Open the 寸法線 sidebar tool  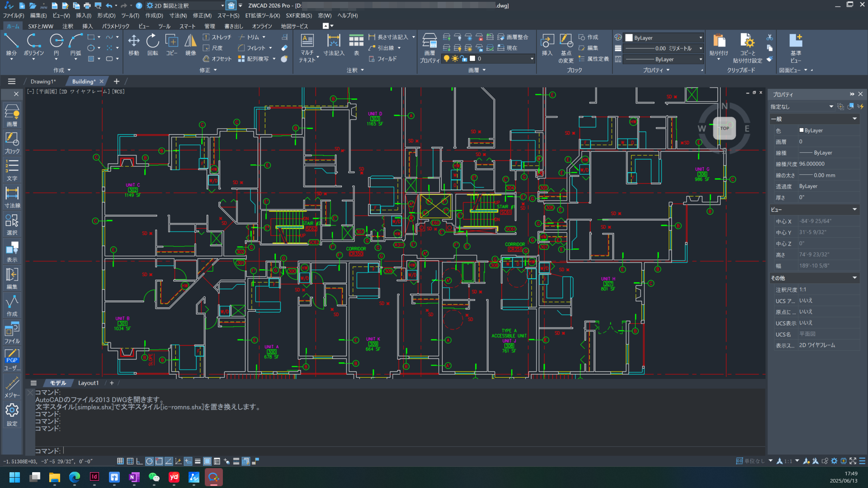tap(12, 197)
